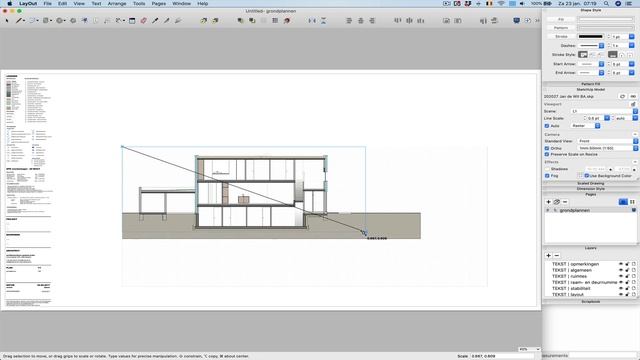The image size is (640, 360).
Task: Open the File menu
Action: (47, 3)
